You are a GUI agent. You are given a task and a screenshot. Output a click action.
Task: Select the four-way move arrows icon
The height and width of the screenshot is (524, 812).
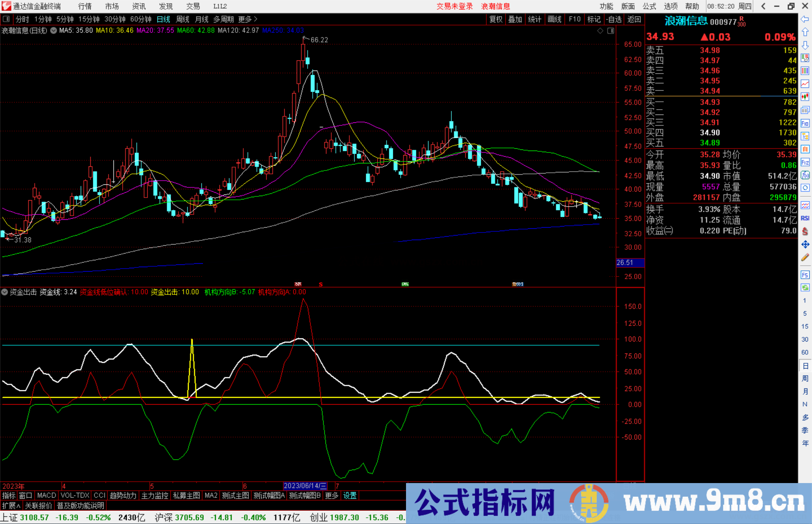[805, 245]
